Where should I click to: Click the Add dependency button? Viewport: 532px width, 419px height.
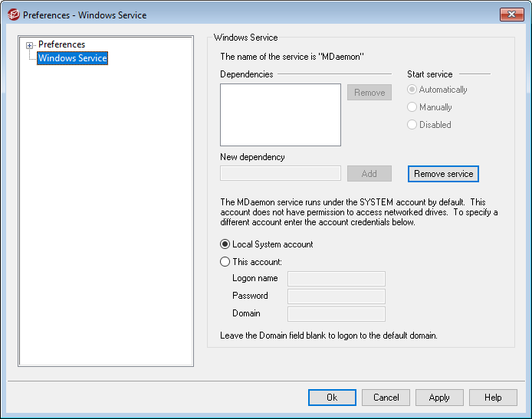pos(369,174)
